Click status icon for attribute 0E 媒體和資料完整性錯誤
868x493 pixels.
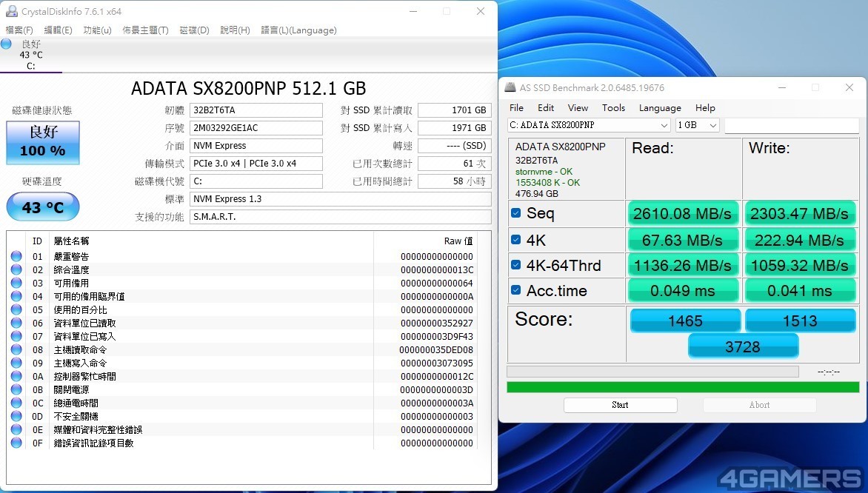point(16,429)
